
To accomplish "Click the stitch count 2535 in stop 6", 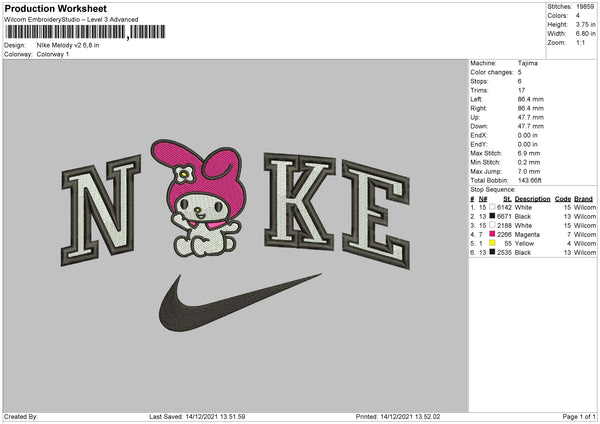I will (x=504, y=253).
